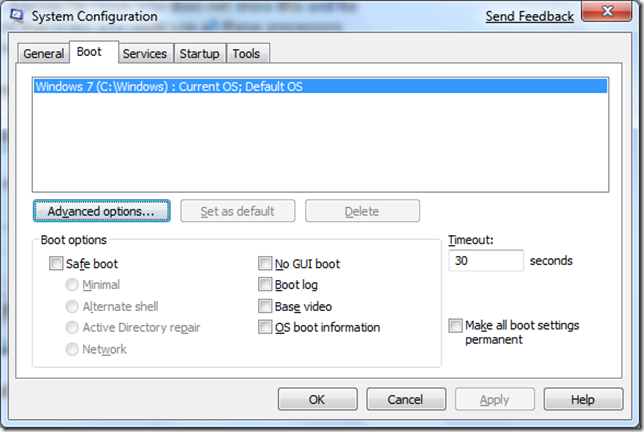This screenshot has width=644, height=432.
Task: Toggle No GUI boot option
Action: (265, 265)
